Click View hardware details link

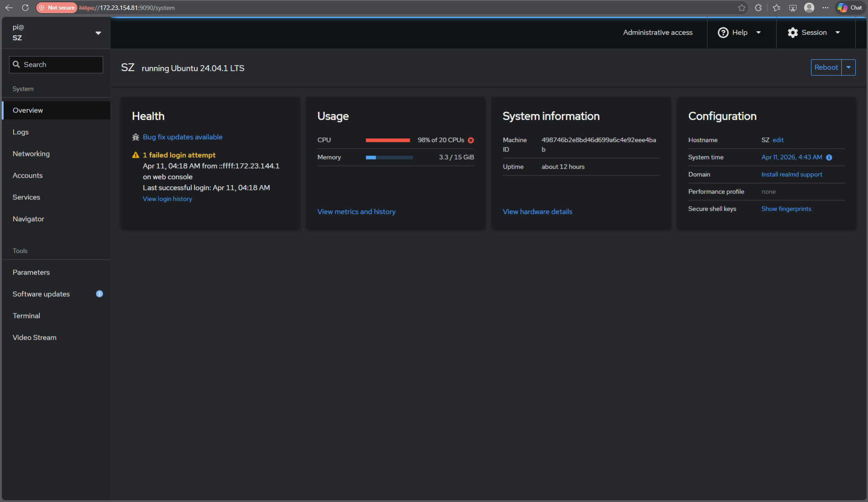click(x=537, y=211)
